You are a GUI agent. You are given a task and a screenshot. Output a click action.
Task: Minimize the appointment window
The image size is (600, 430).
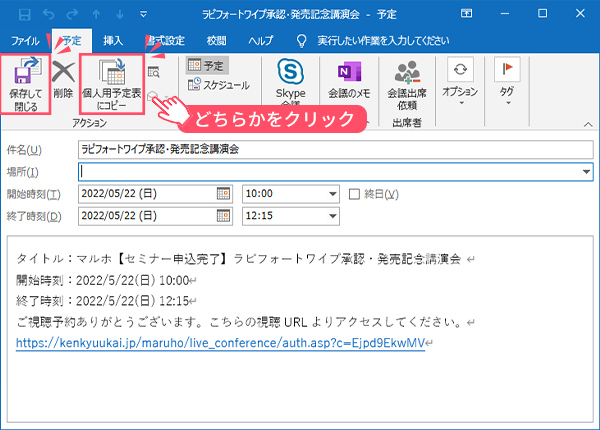[505, 14]
